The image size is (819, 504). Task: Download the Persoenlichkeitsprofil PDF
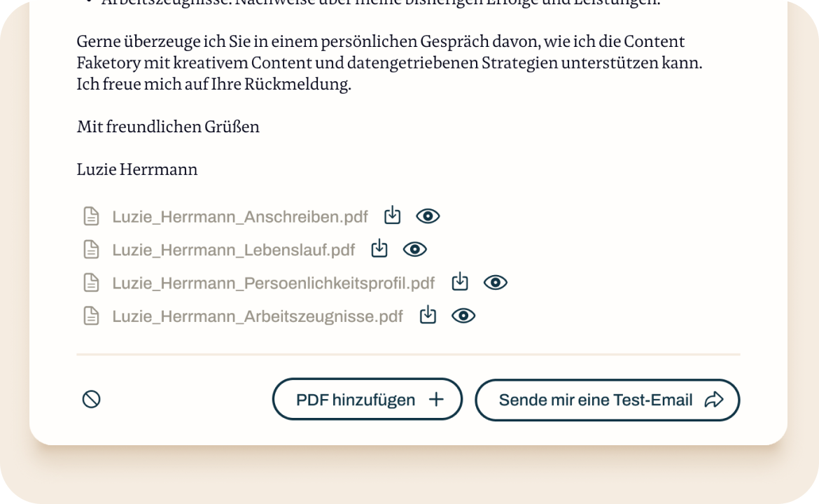pos(459,281)
